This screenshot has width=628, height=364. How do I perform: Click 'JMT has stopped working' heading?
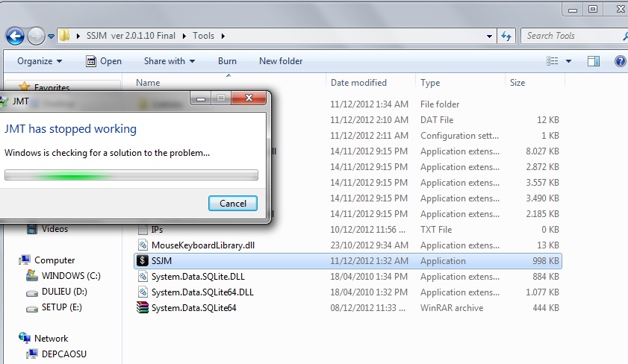pos(70,129)
